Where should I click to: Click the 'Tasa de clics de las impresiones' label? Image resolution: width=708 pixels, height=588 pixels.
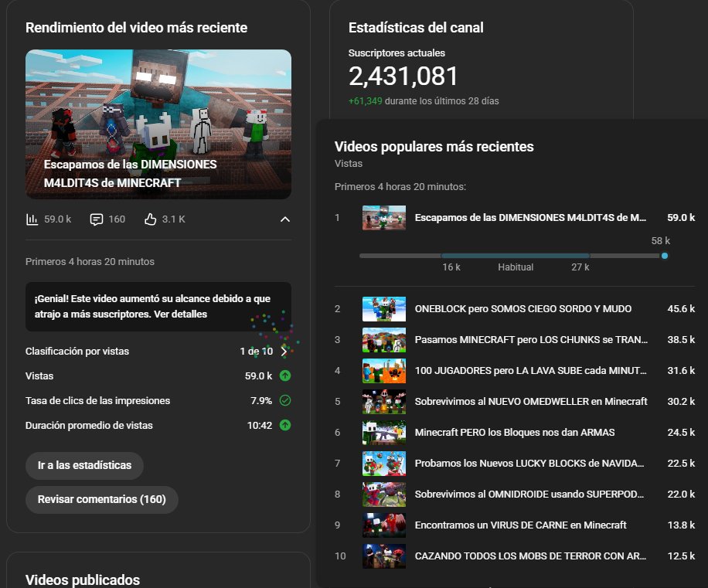(98, 401)
